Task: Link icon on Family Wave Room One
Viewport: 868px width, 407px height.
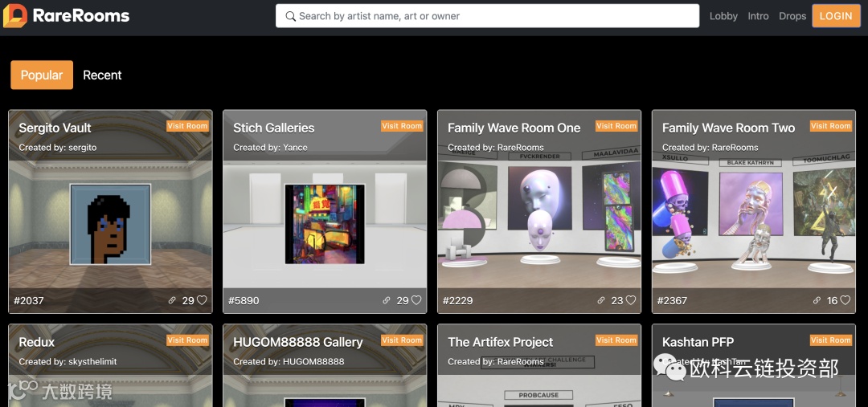Action: coord(600,301)
